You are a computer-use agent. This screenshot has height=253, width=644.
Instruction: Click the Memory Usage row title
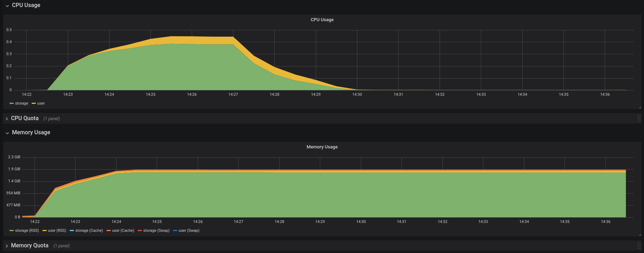tap(31, 133)
